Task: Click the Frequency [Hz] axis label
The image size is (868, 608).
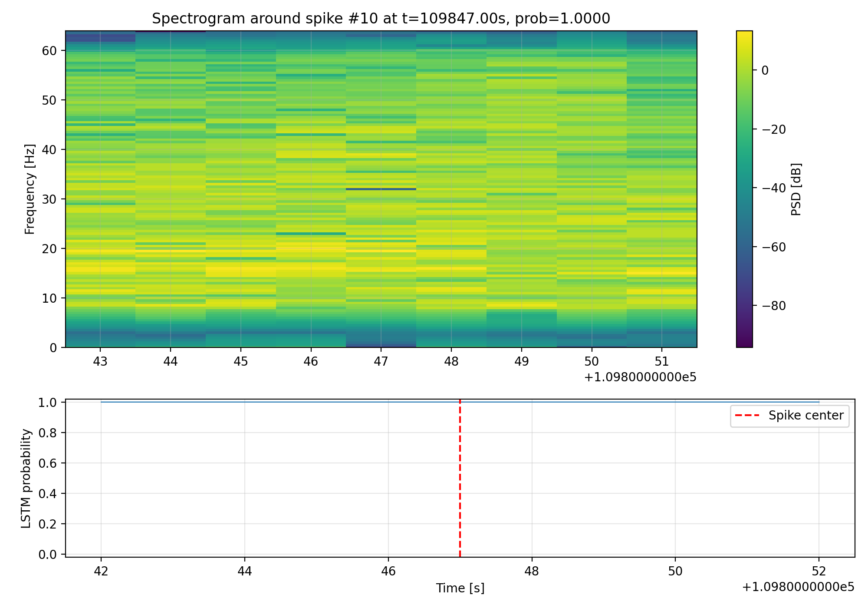Action: tap(30, 189)
